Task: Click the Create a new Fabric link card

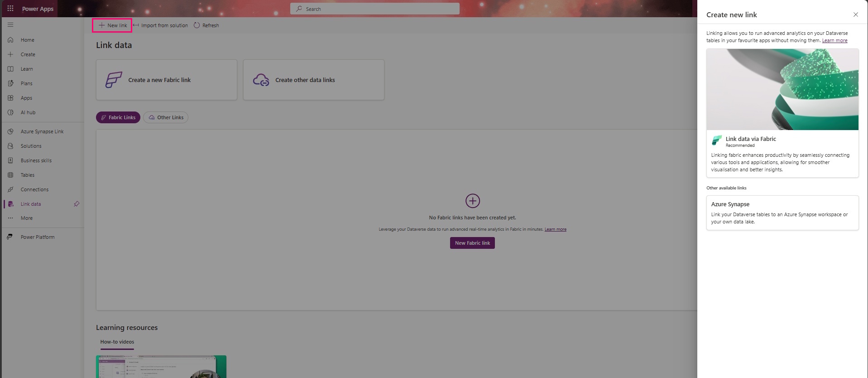Action: coord(167,80)
